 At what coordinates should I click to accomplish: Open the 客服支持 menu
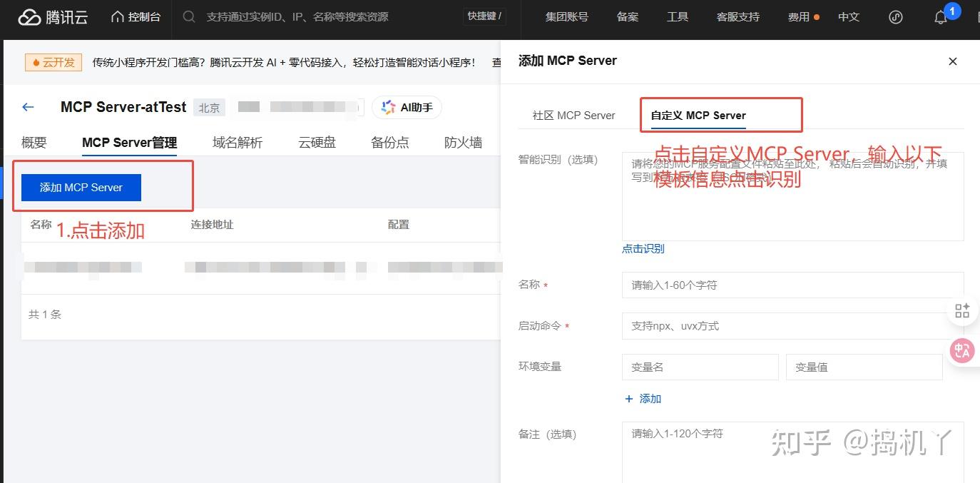(x=738, y=16)
